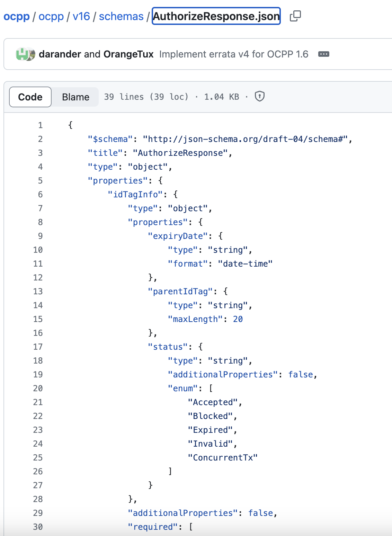
Task: Open the security shield icon beside file size
Action: click(259, 97)
